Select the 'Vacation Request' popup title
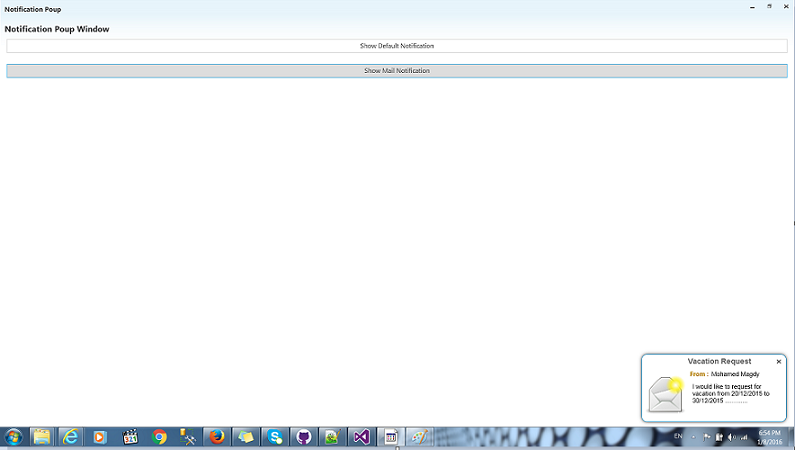795x450 pixels. [719, 361]
